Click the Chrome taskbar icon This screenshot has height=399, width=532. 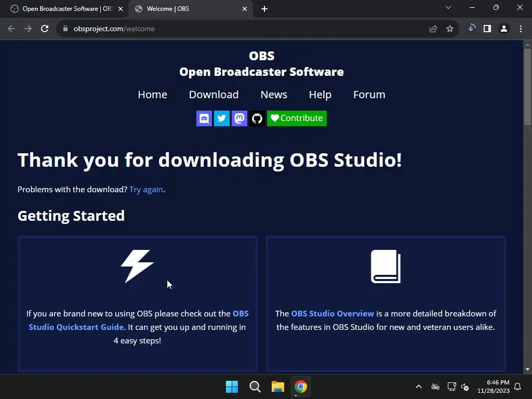pyautogui.click(x=301, y=387)
